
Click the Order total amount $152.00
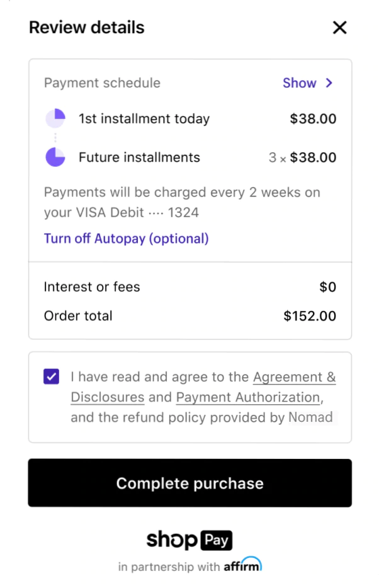pos(310,316)
